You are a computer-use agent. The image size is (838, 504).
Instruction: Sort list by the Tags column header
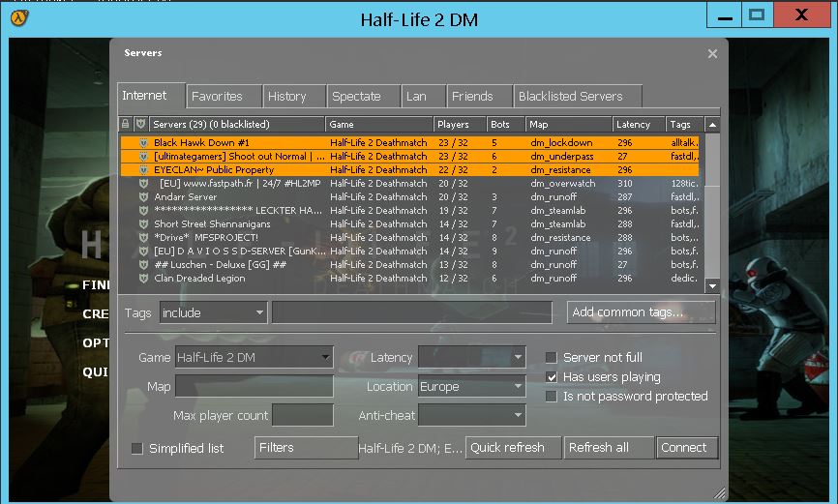pos(684,124)
